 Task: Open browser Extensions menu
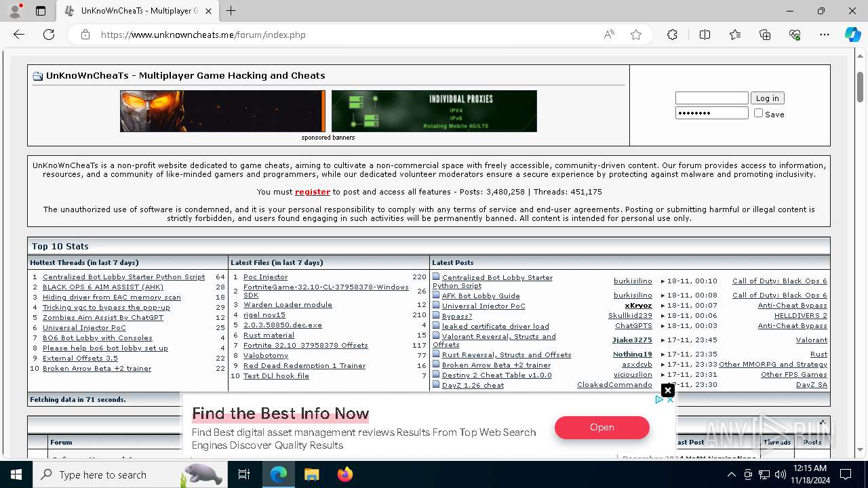672,35
